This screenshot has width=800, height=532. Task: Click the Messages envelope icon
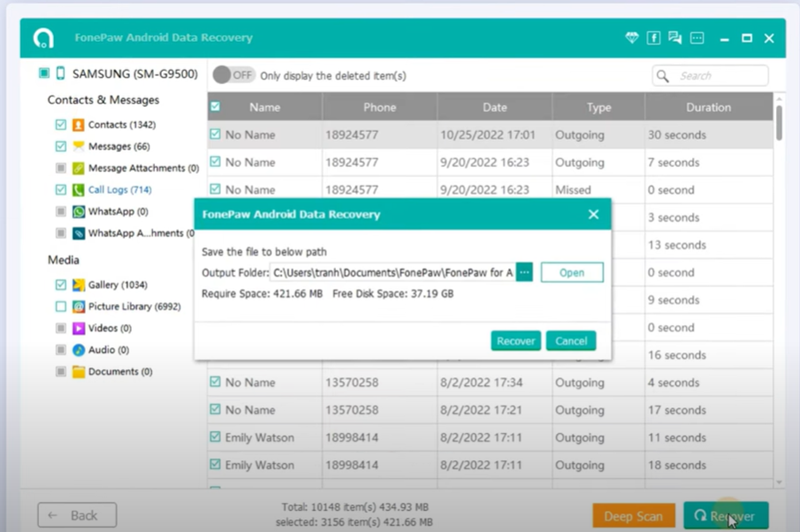(78, 146)
